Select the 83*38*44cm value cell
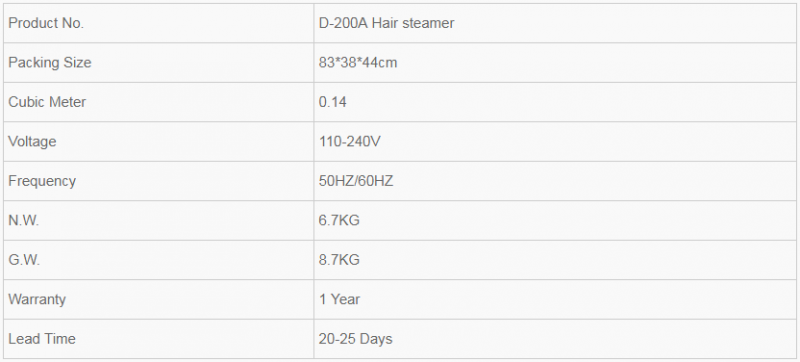The image size is (800, 362). click(555, 63)
